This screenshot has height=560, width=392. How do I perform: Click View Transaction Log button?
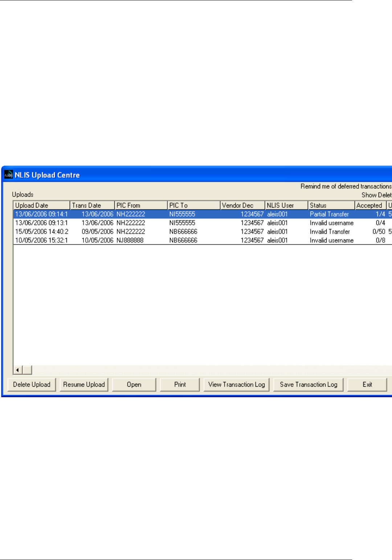coord(237,384)
